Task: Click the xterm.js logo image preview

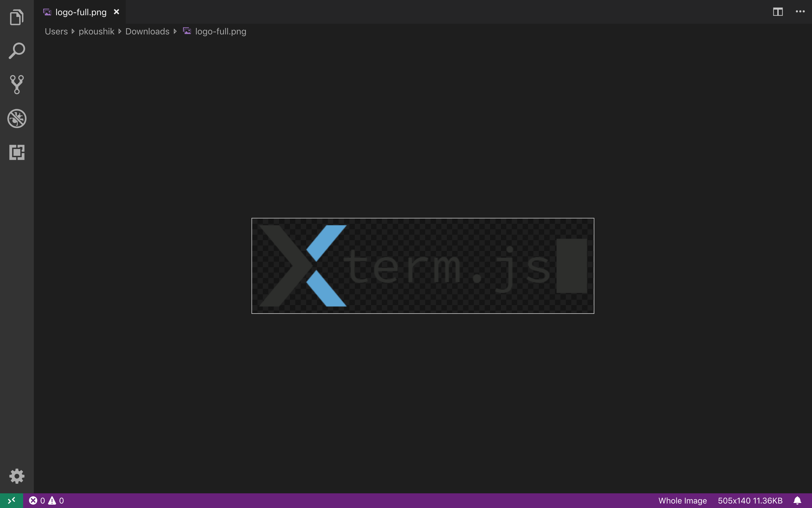Action: point(423,266)
